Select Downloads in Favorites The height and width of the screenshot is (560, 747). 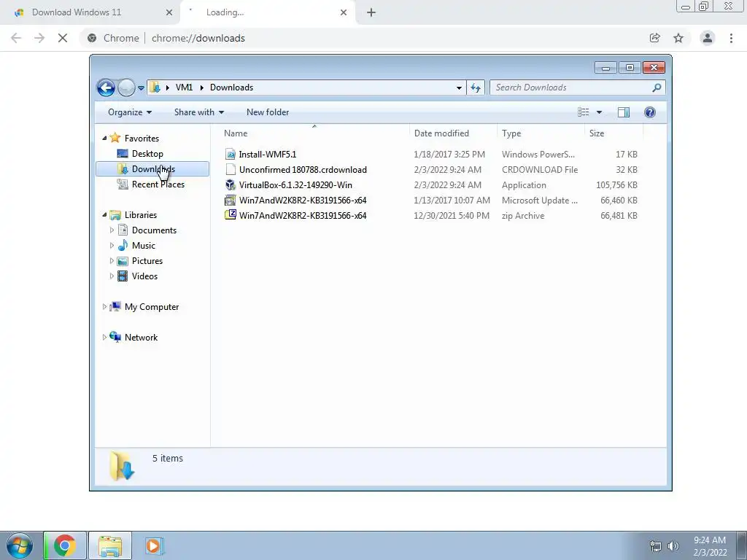pos(153,169)
